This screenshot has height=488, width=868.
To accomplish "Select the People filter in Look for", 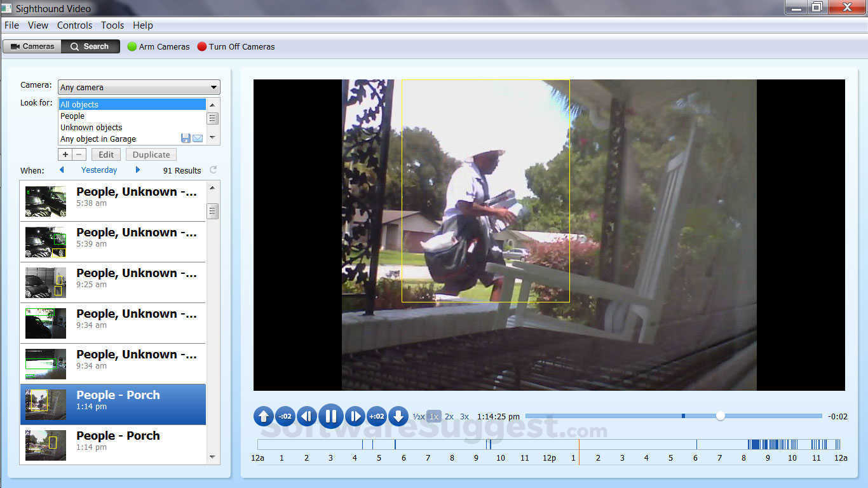I will [72, 116].
